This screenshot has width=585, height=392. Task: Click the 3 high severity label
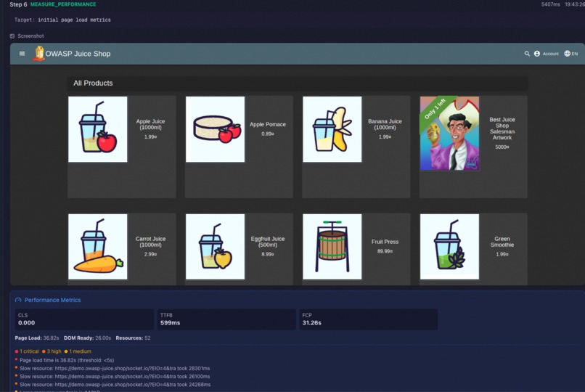[54, 351]
